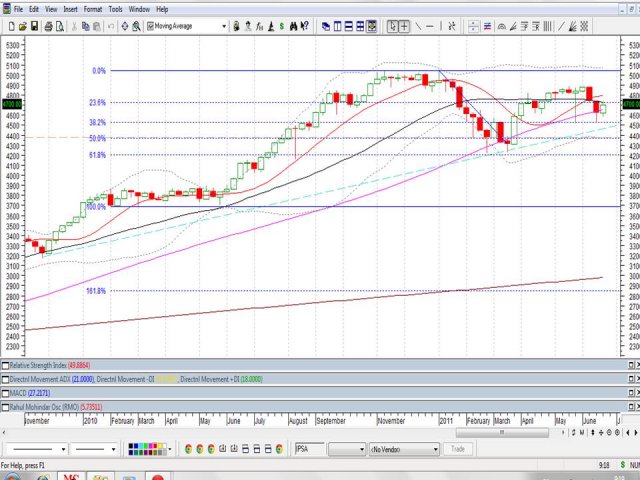640x480 pixels.
Task: Open the first line style dropdown
Action: coord(63,449)
